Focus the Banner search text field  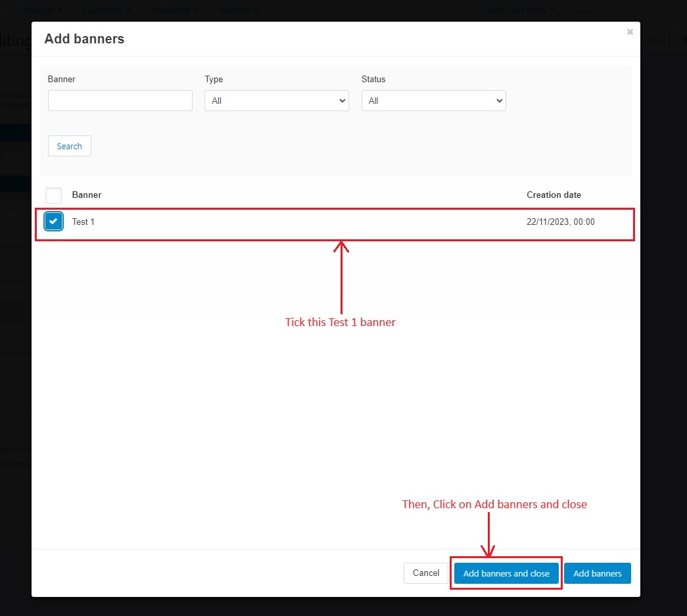pyautogui.click(x=120, y=101)
